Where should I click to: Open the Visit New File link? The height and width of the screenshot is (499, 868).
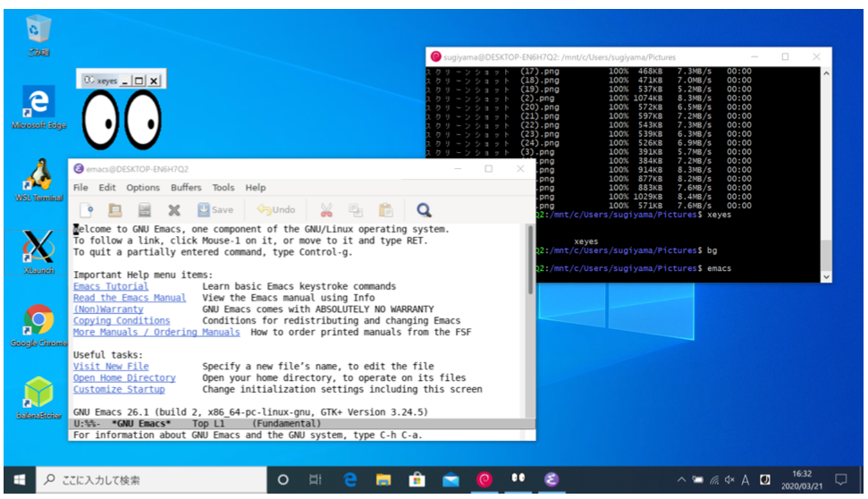point(111,367)
